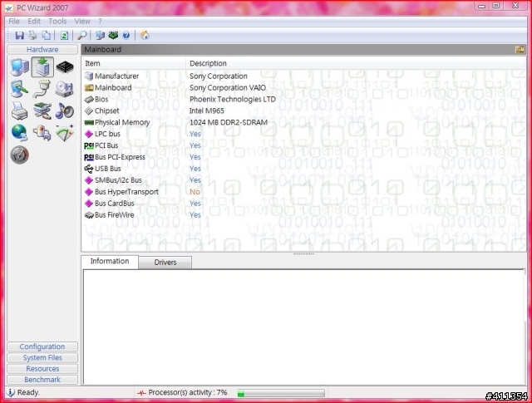Open the Resources panel button
The width and height of the screenshot is (532, 403).
click(x=42, y=369)
